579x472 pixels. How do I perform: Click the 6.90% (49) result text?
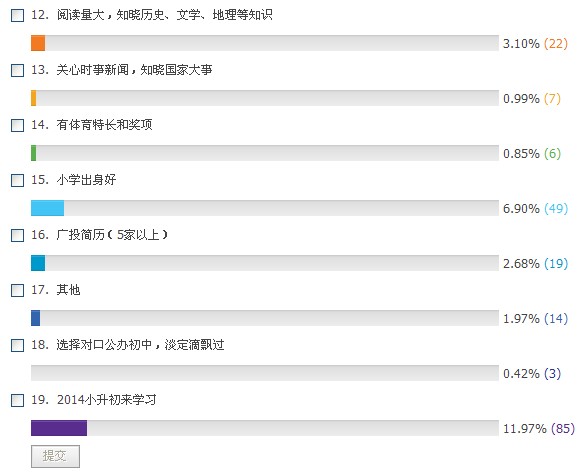tap(535, 208)
